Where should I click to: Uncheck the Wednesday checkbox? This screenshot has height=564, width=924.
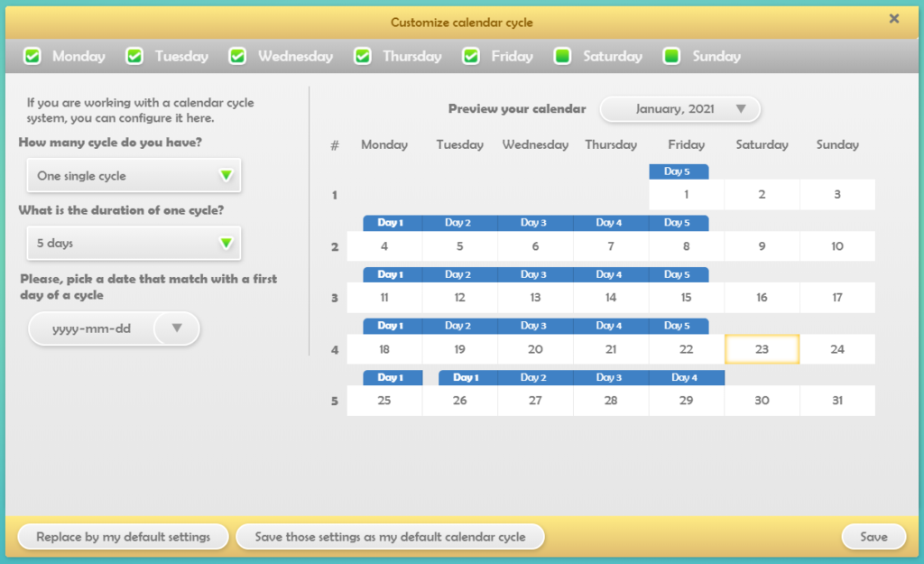click(x=237, y=57)
